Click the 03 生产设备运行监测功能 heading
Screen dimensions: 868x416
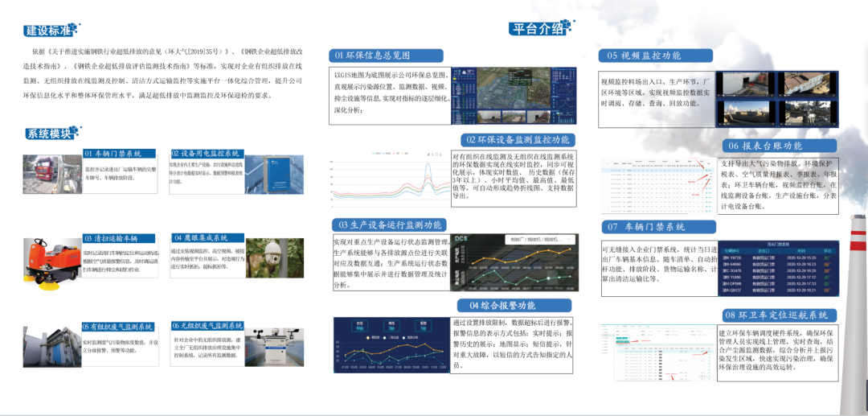(x=389, y=224)
